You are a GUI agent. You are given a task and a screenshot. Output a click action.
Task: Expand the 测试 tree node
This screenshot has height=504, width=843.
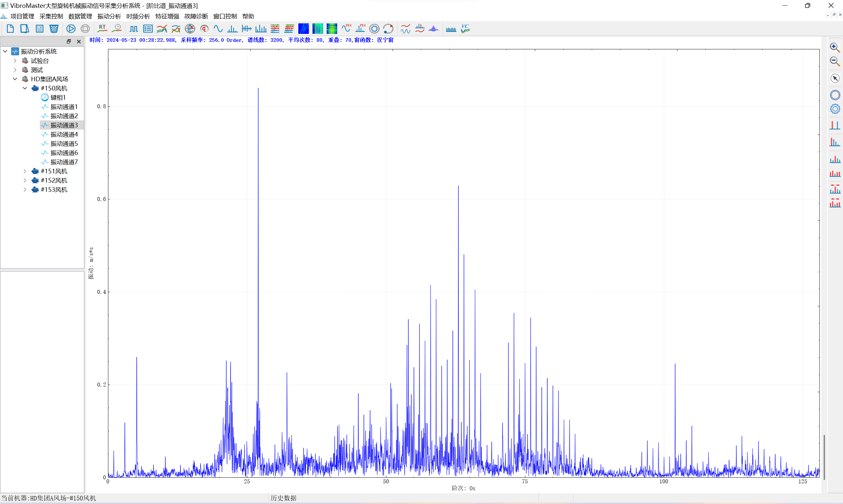click(15, 70)
